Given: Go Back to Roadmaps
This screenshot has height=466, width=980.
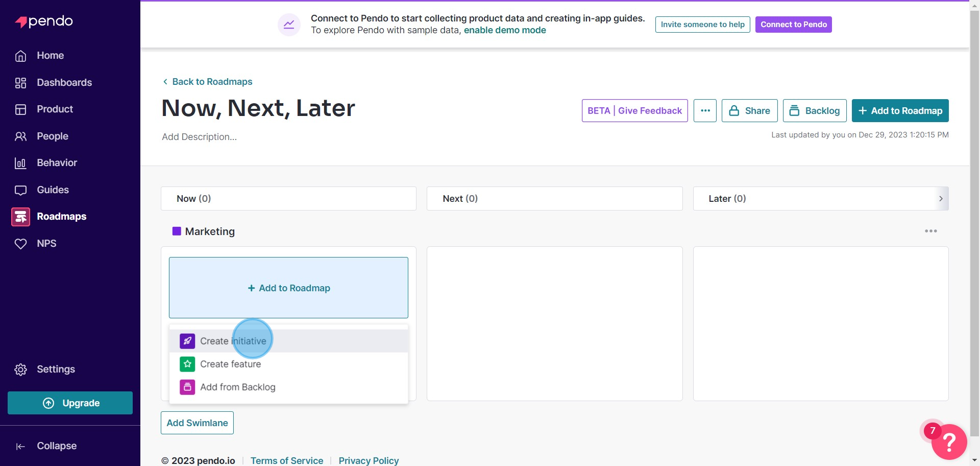Looking at the screenshot, I should pos(207,82).
